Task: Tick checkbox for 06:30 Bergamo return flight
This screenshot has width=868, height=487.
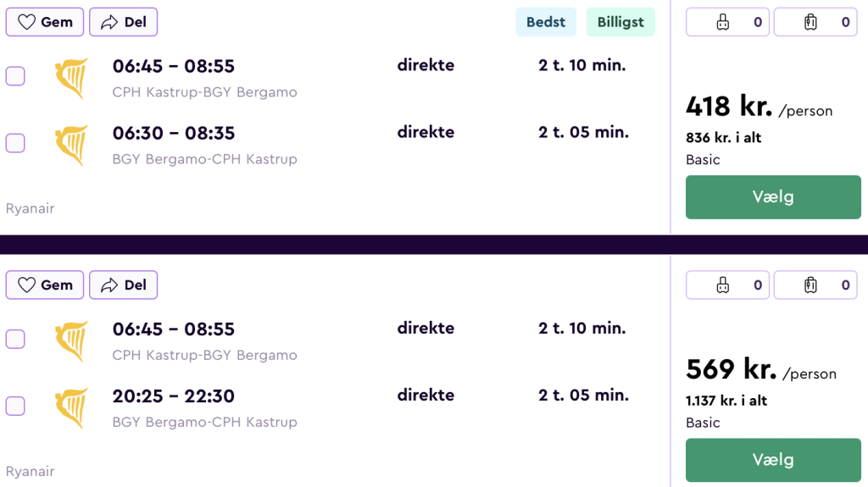Action: pyautogui.click(x=15, y=143)
